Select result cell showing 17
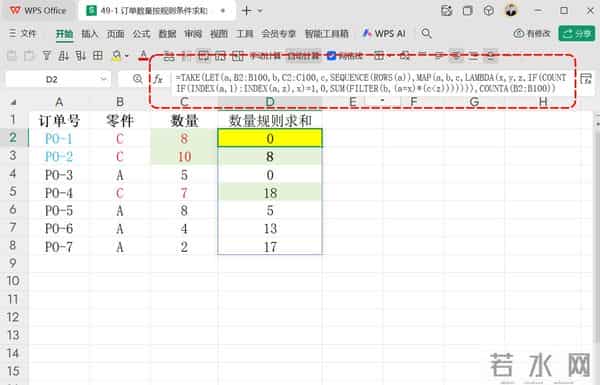 270,247
